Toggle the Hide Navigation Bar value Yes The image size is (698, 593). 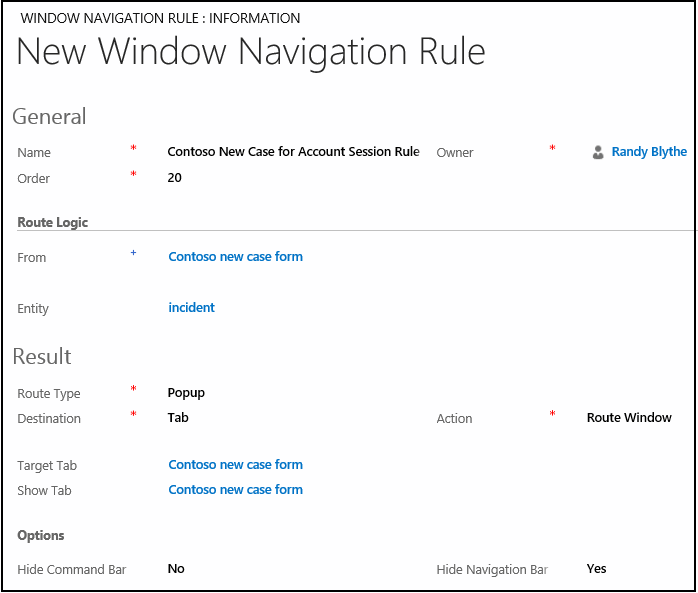(x=596, y=569)
